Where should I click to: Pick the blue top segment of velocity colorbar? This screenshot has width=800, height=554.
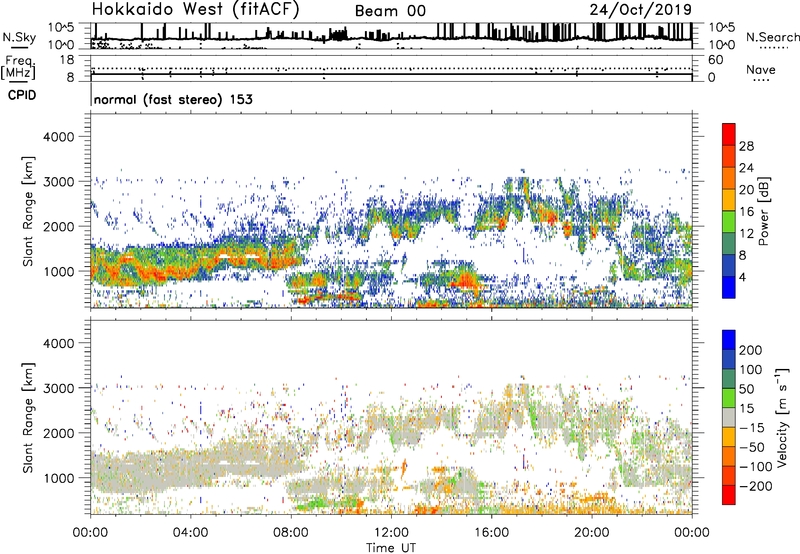click(729, 340)
